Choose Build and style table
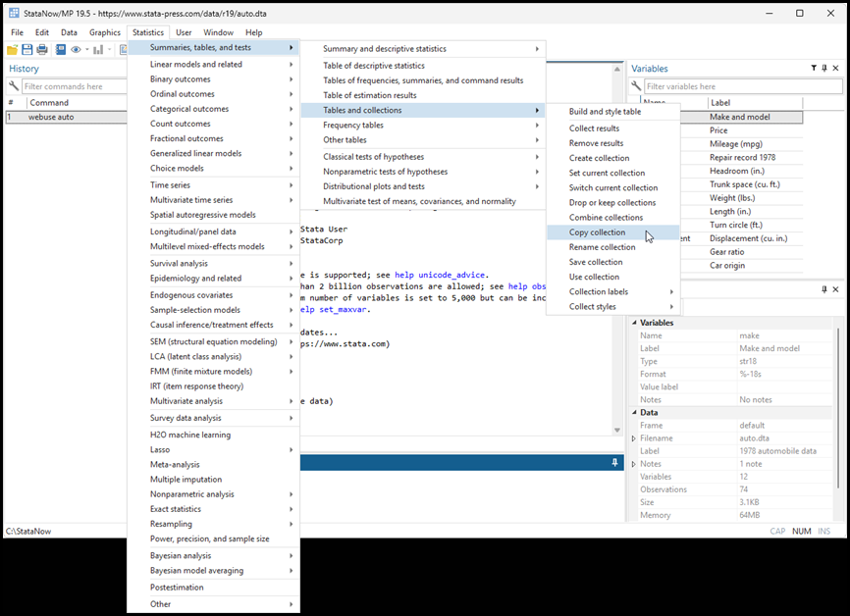850x616 pixels. pos(612,112)
